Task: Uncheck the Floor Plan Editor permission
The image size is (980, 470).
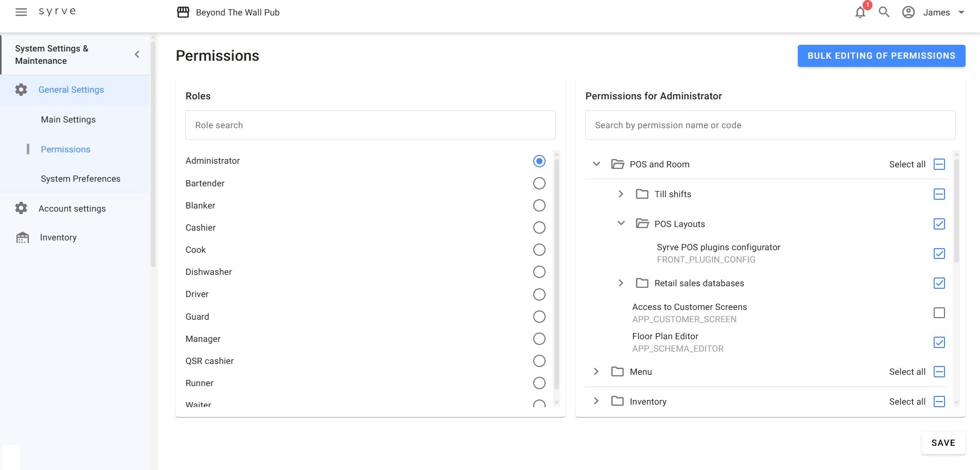Action: coord(939,342)
